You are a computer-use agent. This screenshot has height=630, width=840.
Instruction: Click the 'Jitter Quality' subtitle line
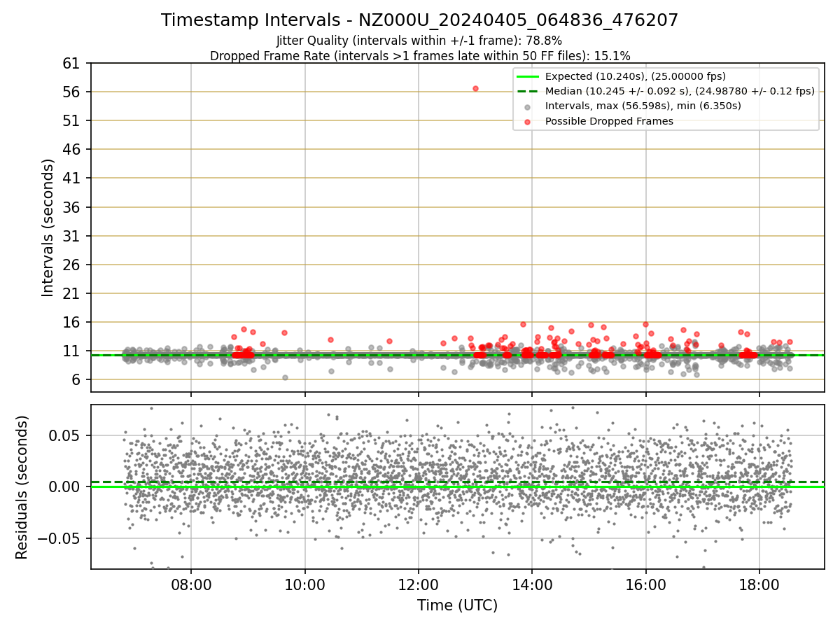[419, 41]
